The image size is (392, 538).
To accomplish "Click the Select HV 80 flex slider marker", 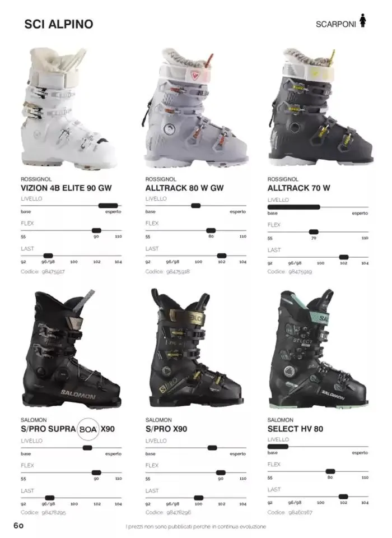I will click(x=330, y=471).
